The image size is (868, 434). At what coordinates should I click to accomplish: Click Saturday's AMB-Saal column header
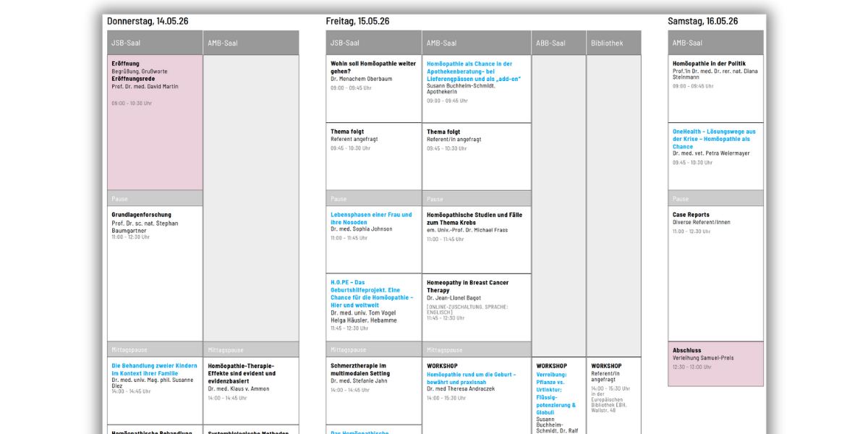tap(715, 43)
